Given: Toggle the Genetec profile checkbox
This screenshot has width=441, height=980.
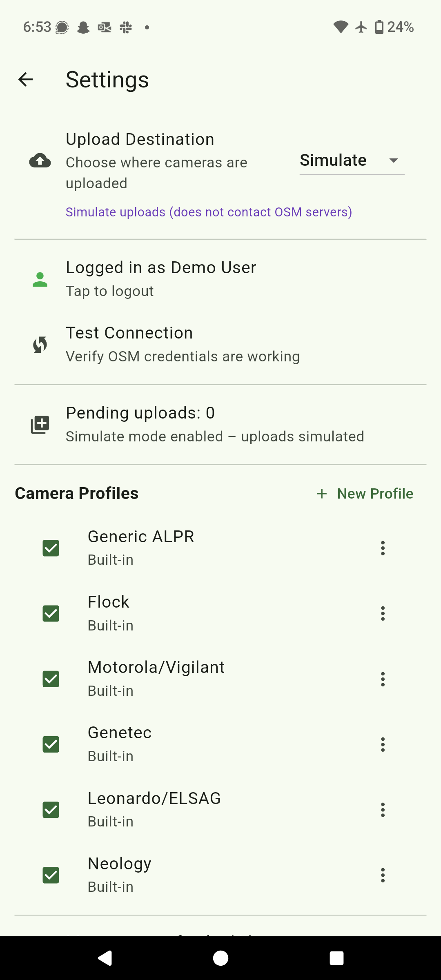Looking at the screenshot, I should (51, 744).
